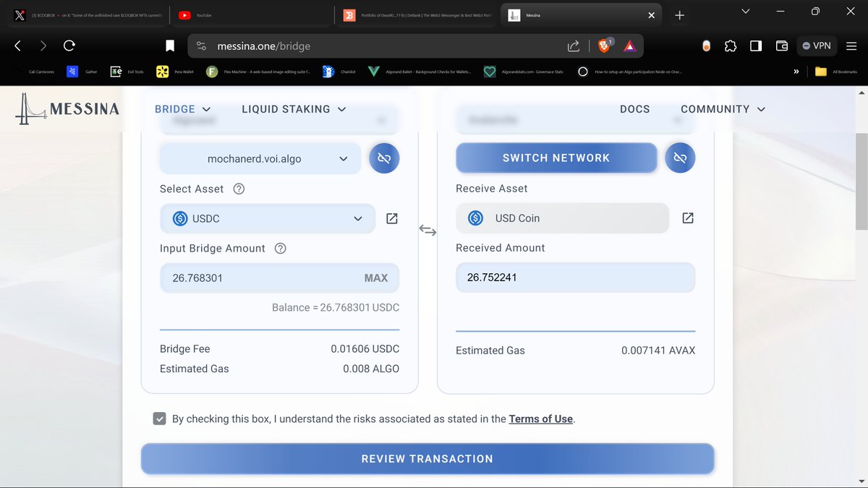Screen dimensions: 868x488
Task: Switch to the X COQBOX tab
Action: coord(87,15)
